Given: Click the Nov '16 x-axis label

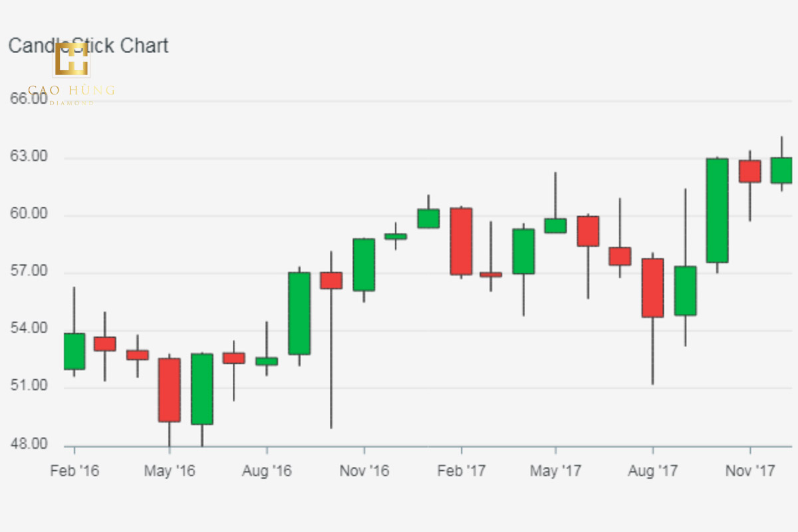Looking at the screenshot, I should tap(364, 471).
